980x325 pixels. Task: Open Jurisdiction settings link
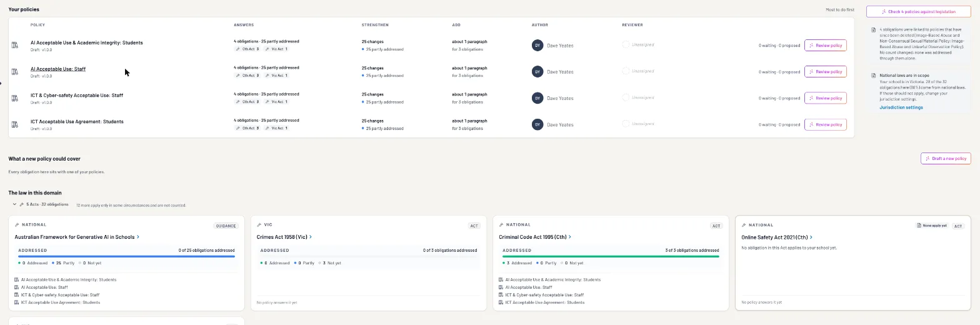tap(901, 107)
